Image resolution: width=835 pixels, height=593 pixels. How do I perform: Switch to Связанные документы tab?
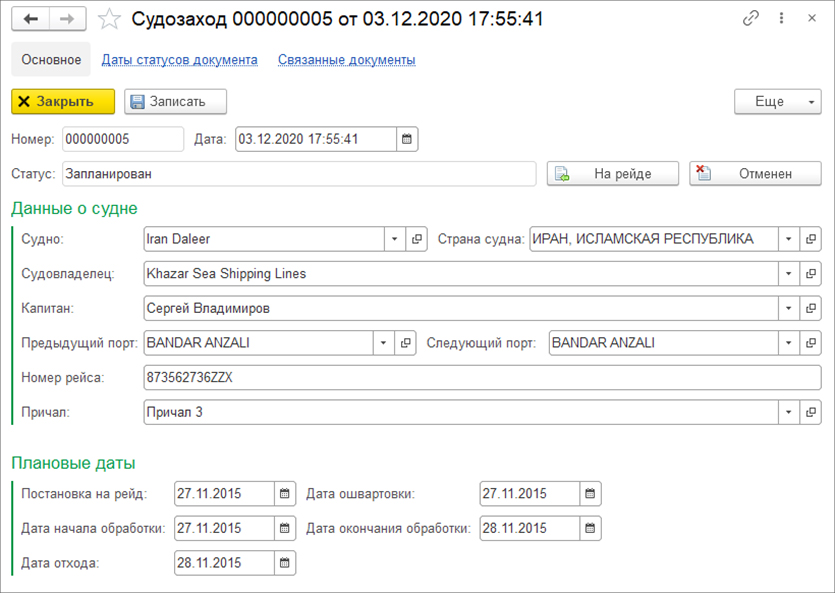point(346,60)
